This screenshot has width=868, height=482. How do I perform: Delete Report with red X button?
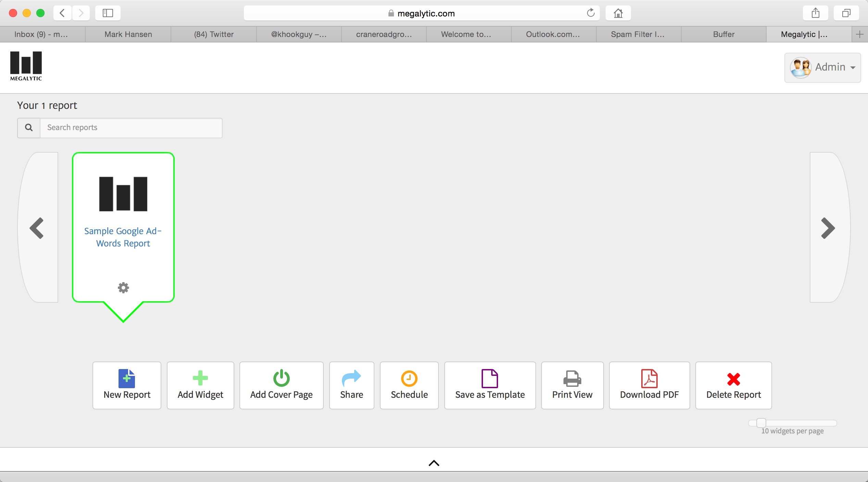pyautogui.click(x=733, y=385)
